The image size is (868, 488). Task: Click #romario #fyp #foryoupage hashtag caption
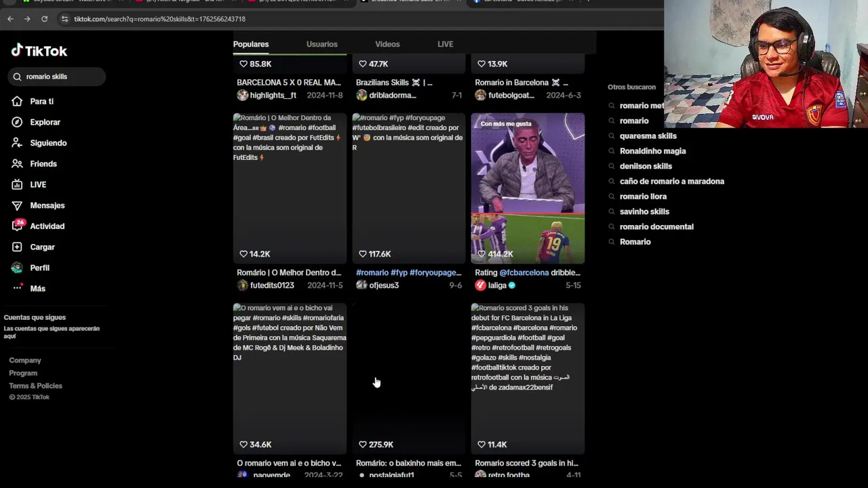408,272
